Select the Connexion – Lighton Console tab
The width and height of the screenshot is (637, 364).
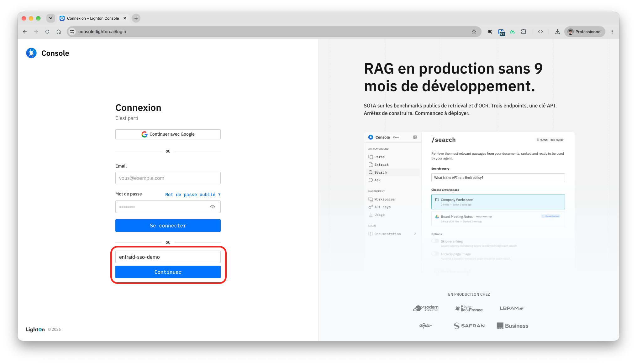pyautogui.click(x=93, y=18)
